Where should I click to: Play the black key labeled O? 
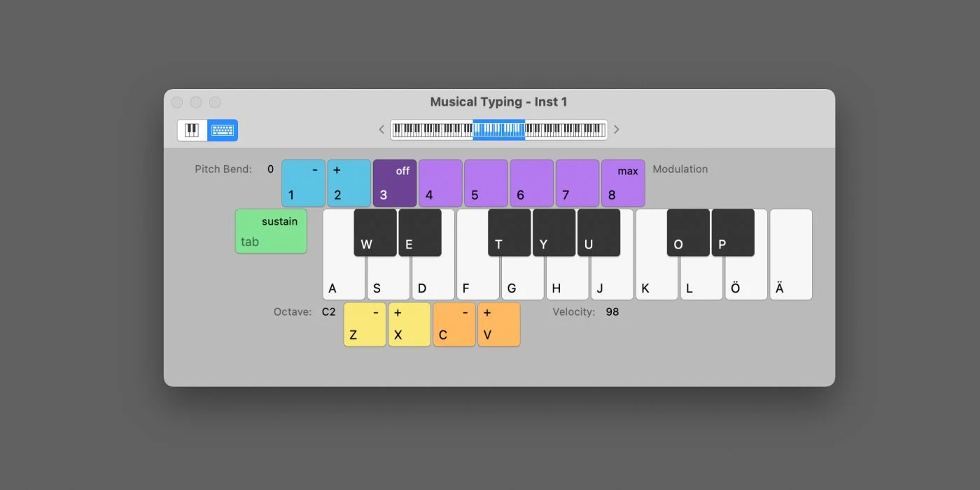point(689,232)
